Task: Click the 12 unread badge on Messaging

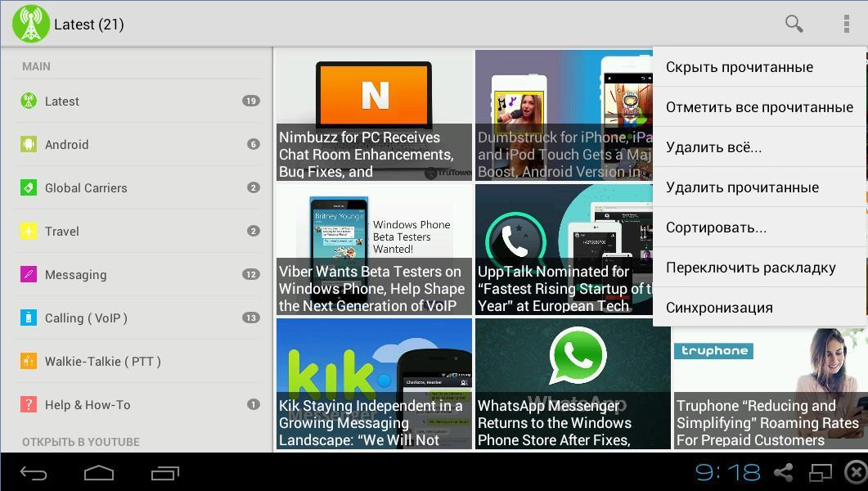Action: click(251, 274)
